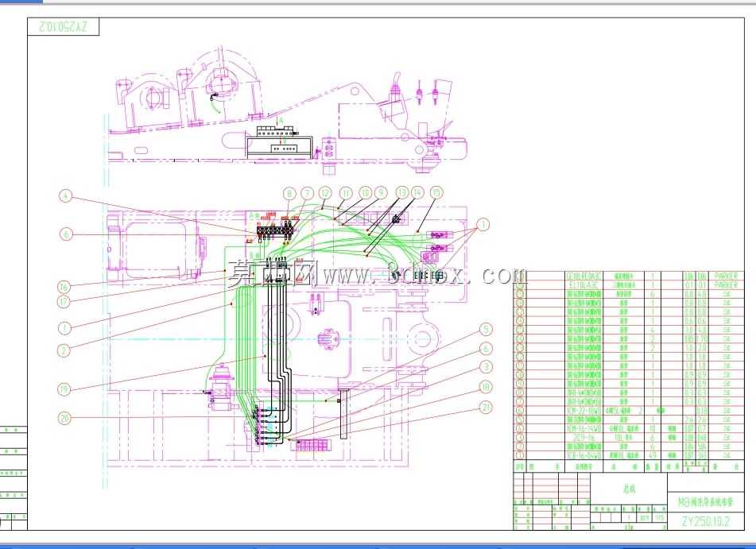Viewport: 756px width, 549px height.
Task: Click callout balloon number 5
Action: pos(486,329)
